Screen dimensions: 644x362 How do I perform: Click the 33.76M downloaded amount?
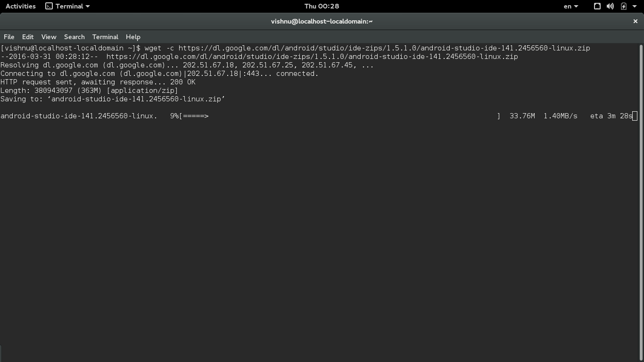point(522,116)
